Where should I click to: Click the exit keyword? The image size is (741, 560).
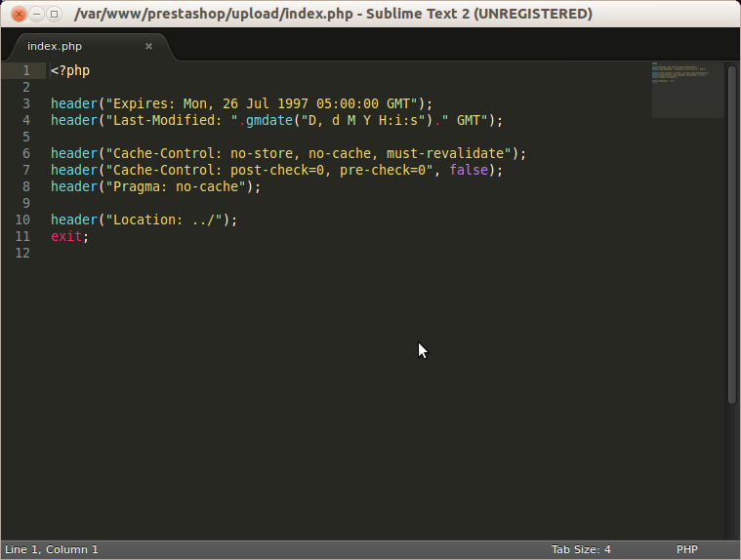[66, 236]
